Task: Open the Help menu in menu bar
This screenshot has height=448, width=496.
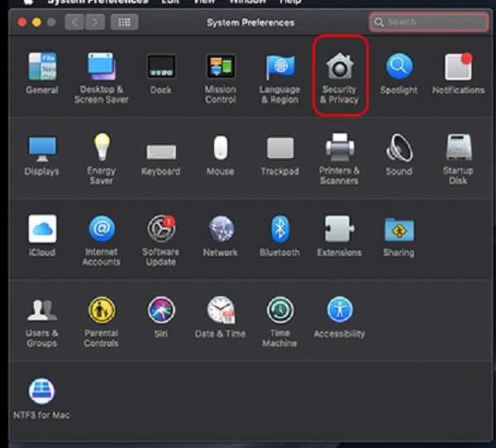Action: click(x=290, y=2)
